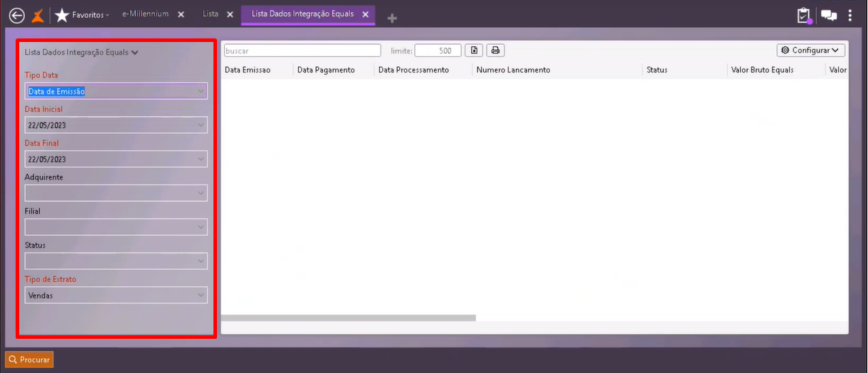The image size is (868, 373).
Task: Click the Favoritos star icon
Action: [62, 15]
